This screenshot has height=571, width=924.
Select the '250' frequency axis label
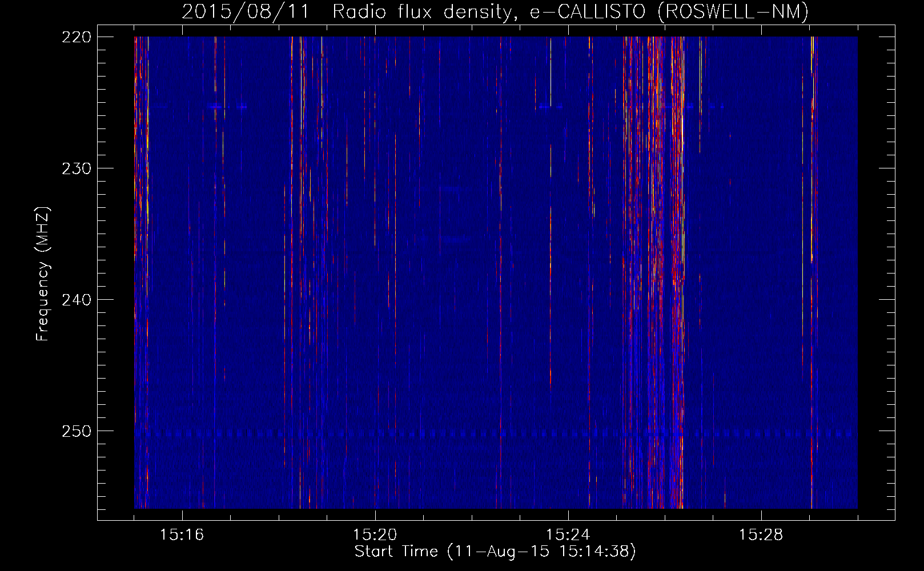76,431
